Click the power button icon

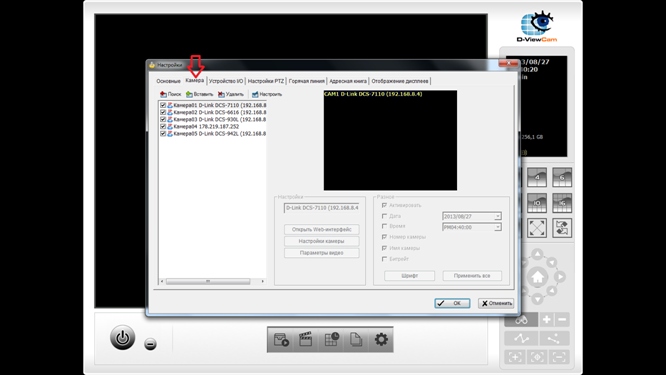pos(123,338)
